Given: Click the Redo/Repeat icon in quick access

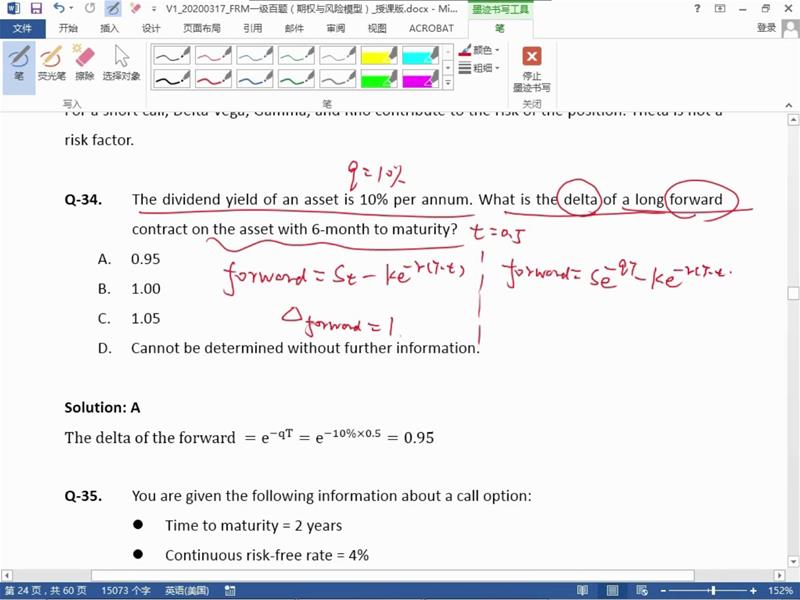Looking at the screenshot, I should point(90,8).
